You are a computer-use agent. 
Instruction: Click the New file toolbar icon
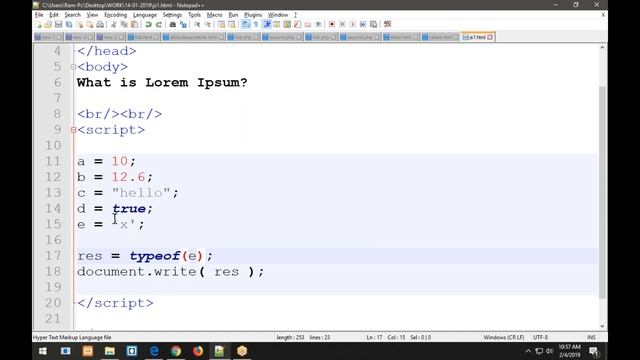click(38, 24)
